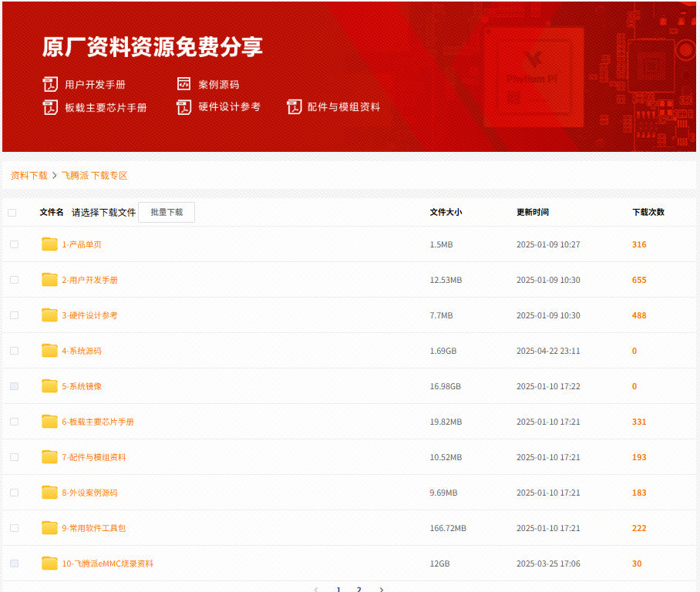Check the box for 2-用户开发手册

point(15,280)
